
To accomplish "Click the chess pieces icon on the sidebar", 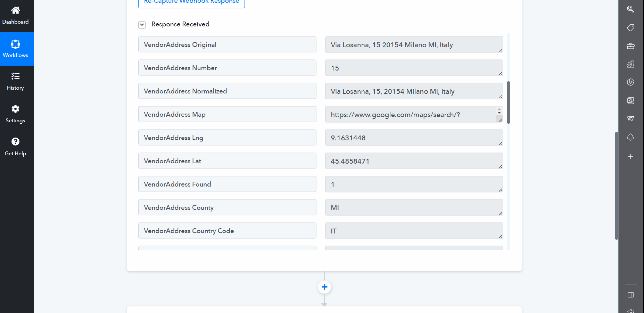I will coord(630,64).
